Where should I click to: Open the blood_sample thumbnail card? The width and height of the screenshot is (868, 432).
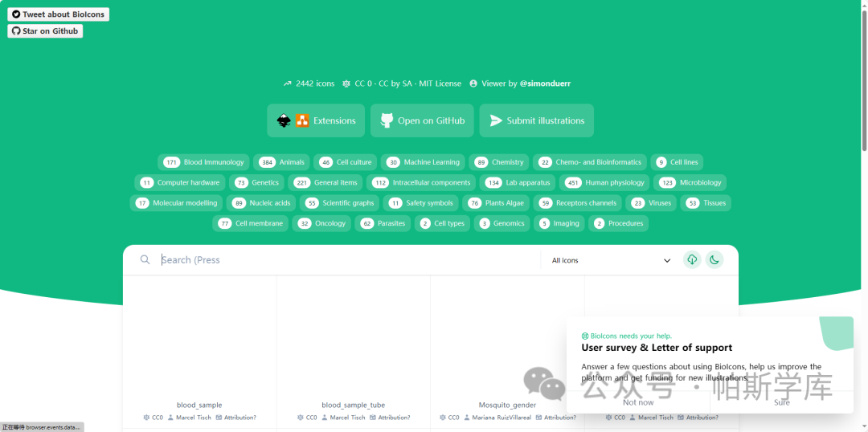point(199,351)
